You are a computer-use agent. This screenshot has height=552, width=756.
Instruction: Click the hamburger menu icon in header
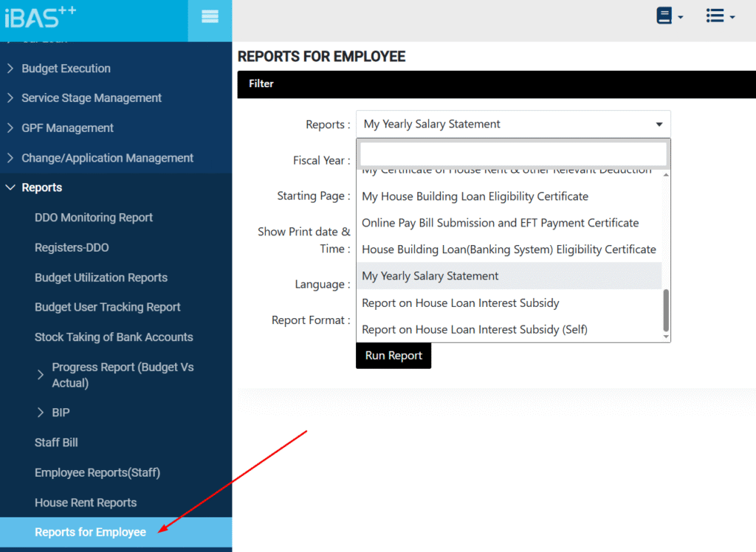pyautogui.click(x=210, y=17)
